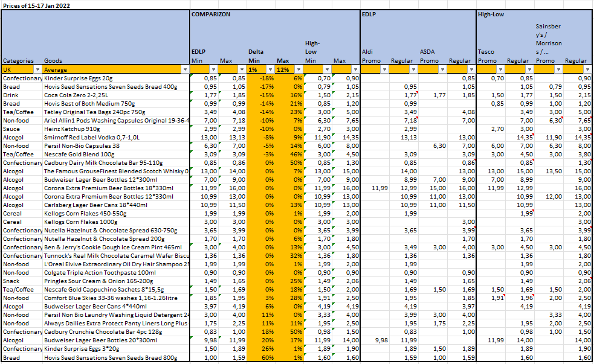The height and width of the screenshot is (364, 594).
Task: Select the 'Goods' column header
Action: pos(53,60)
